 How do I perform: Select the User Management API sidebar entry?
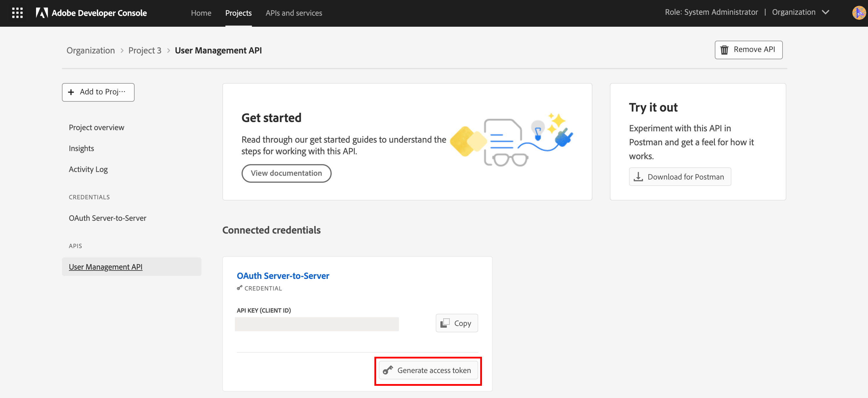pyautogui.click(x=106, y=266)
